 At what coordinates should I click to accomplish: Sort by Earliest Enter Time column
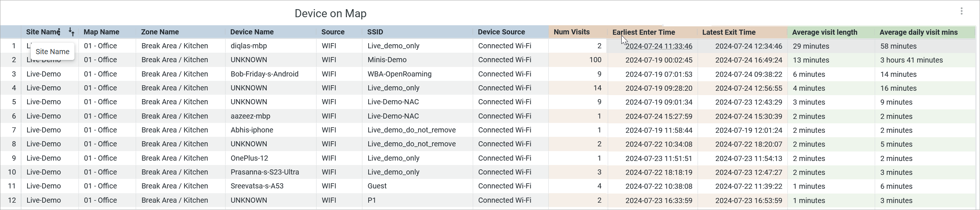coord(644,33)
